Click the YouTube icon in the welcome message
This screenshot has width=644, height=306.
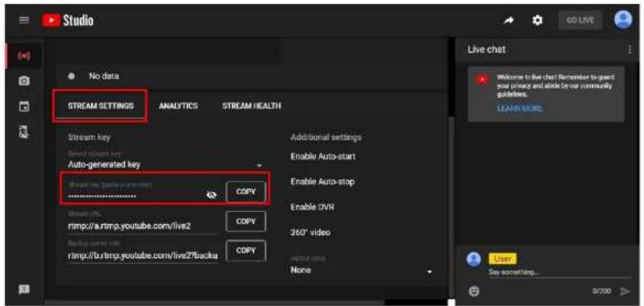pos(483,79)
